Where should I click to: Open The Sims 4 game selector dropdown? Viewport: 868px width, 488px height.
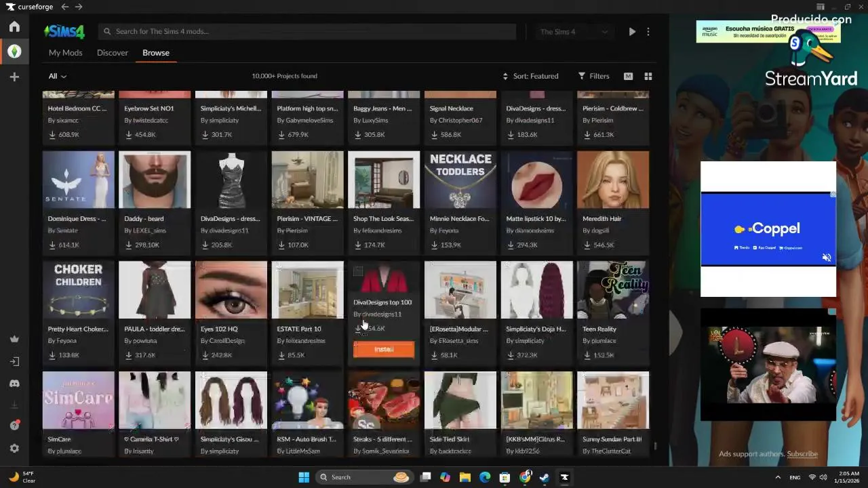pos(573,32)
